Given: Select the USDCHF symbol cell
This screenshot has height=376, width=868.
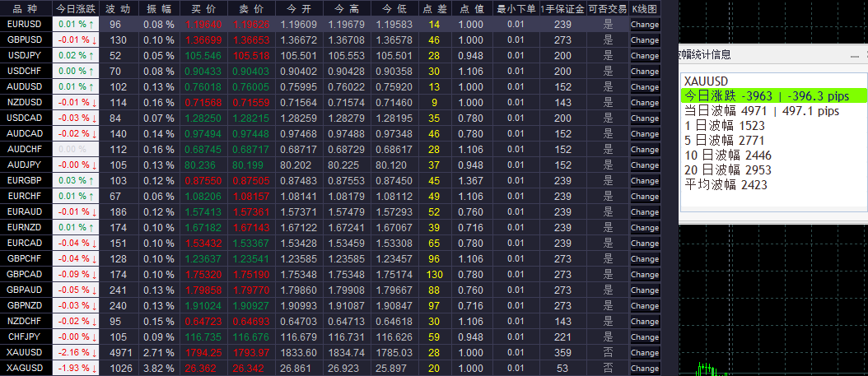Looking at the screenshot, I should point(25,72).
